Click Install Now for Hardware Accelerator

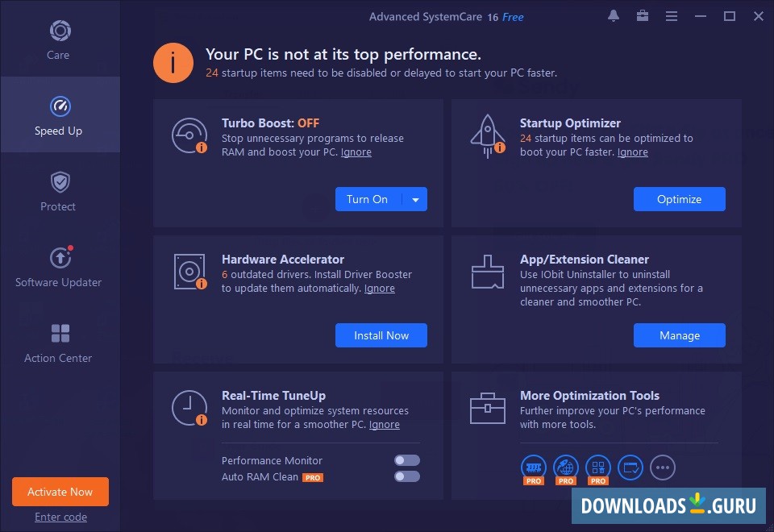click(x=381, y=335)
